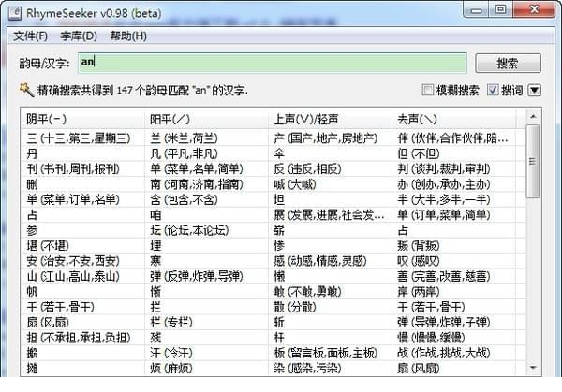
Task: Close the RhymeSeeker window
Action: tap(534, 9)
